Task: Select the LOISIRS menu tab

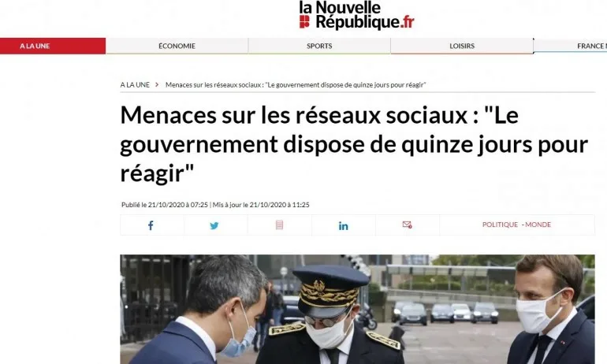Action: 462,46
